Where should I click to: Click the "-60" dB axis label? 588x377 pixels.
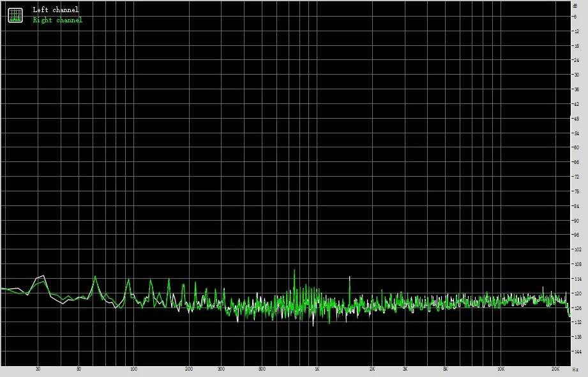pos(576,147)
